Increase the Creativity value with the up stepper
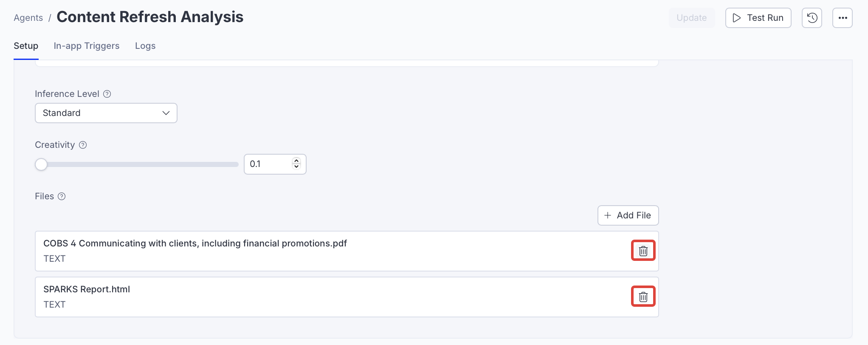The width and height of the screenshot is (868, 345). (296, 161)
